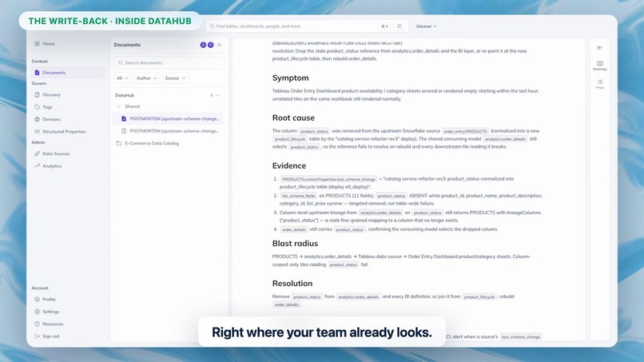The height and width of the screenshot is (362, 644).
Task: Click the plus icon beside DataHub section
Action: [x=212, y=95]
